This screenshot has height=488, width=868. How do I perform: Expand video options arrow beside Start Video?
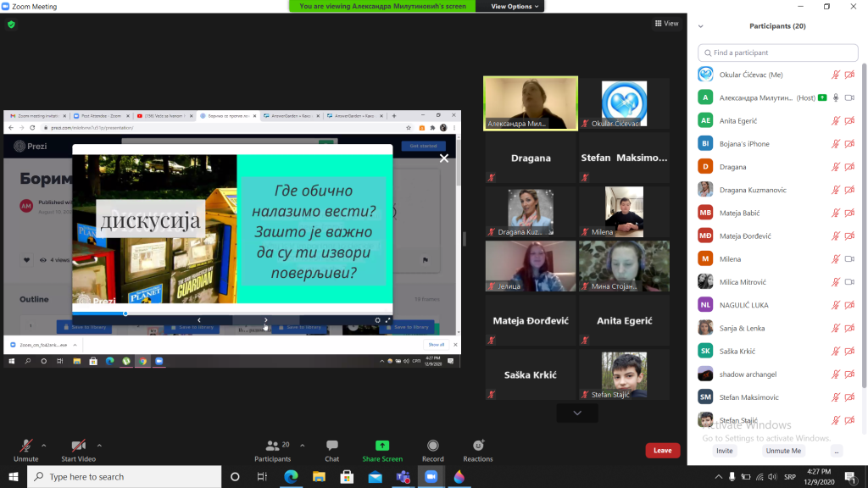[x=99, y=445]
